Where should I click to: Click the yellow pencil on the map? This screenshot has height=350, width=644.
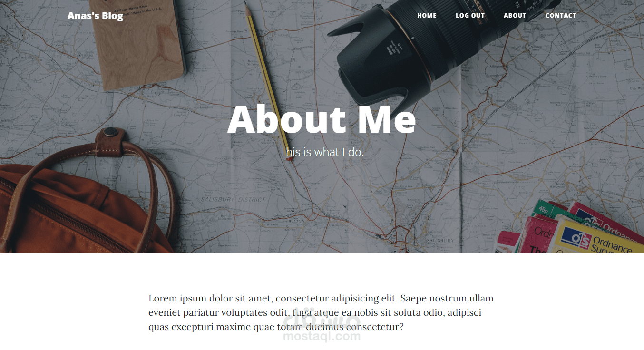[267, 81]
